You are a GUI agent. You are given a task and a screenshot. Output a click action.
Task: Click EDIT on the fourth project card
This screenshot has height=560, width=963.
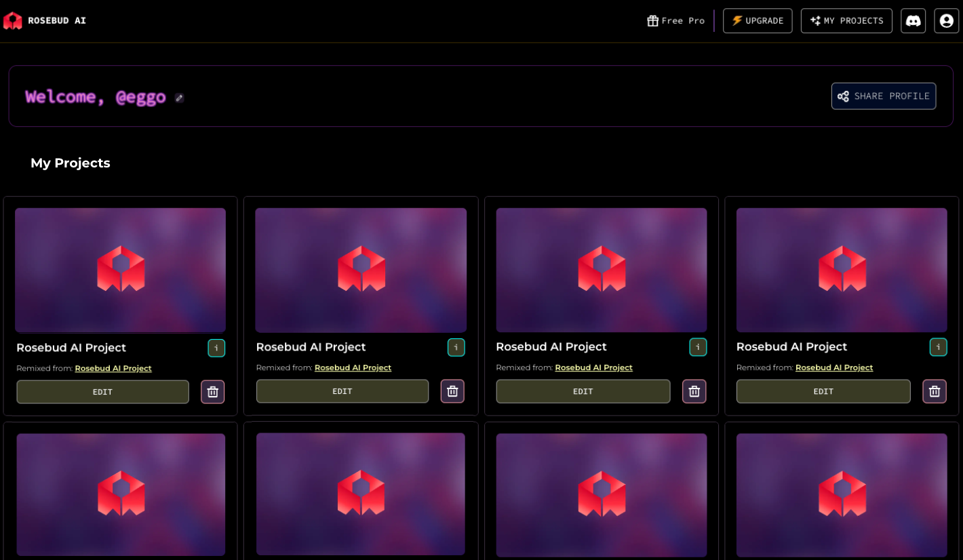[823, 391]
